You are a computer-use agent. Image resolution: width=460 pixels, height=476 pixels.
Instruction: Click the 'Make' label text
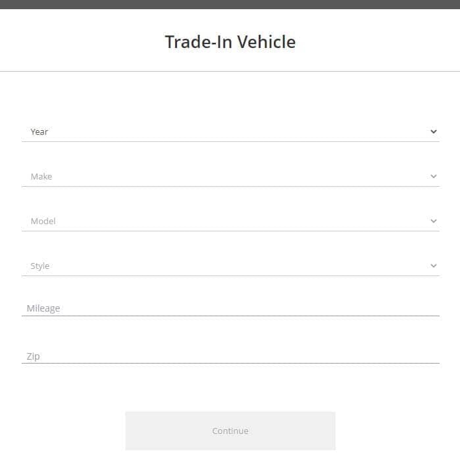[x=41, y=176]
